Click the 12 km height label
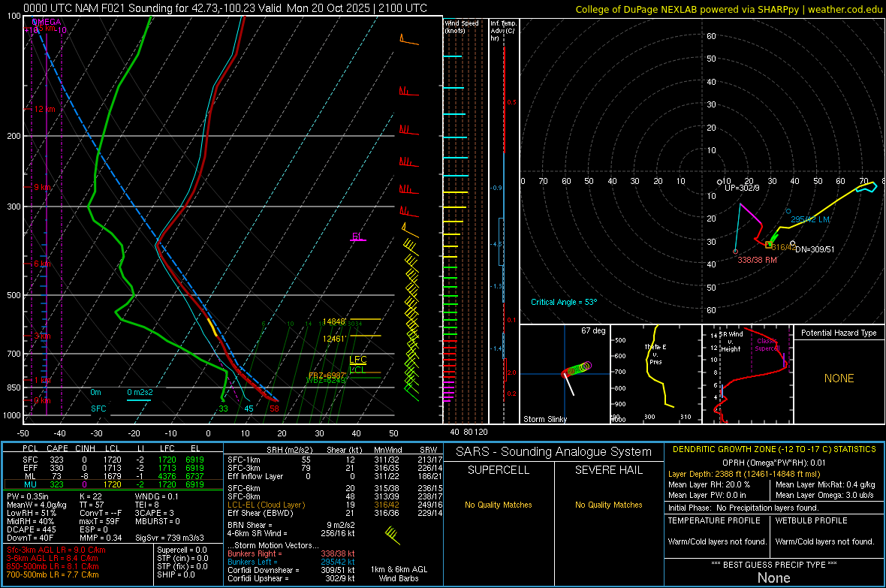The width and height of the screenshot is (886, 588). [44, 109]
